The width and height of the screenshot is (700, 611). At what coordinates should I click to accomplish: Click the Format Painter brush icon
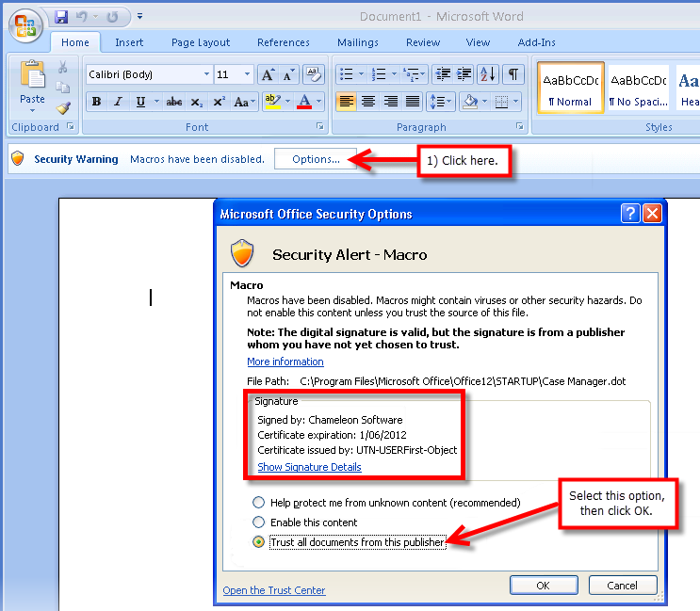click(x=63, y=108)
